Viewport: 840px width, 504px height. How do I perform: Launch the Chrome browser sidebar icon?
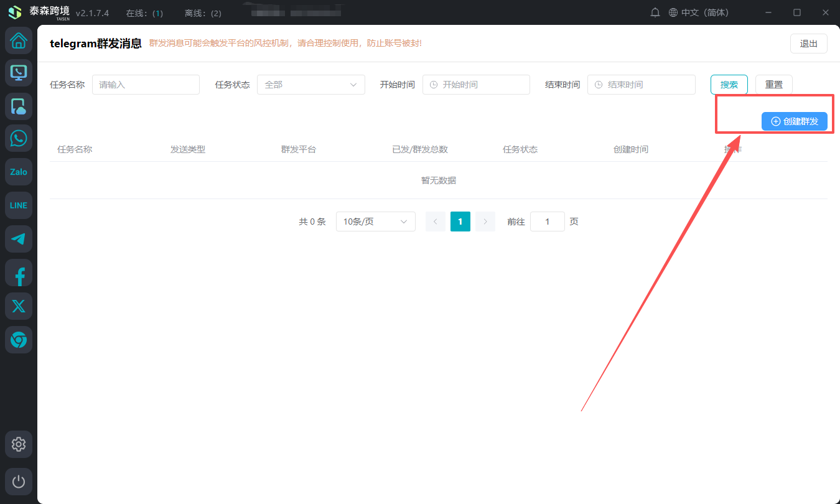pyautogui.click(x=19, y=340)
